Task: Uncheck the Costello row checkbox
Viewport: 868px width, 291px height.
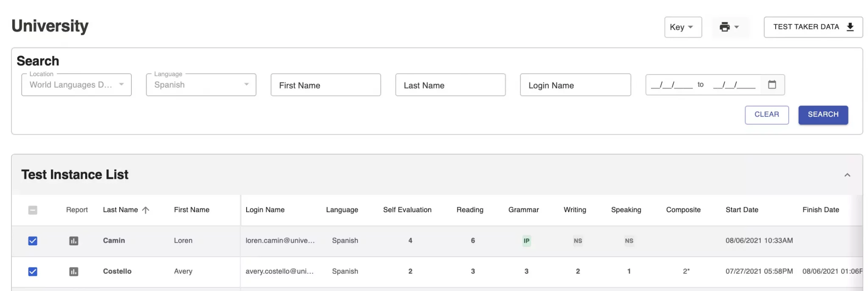Action: point(33,272)
